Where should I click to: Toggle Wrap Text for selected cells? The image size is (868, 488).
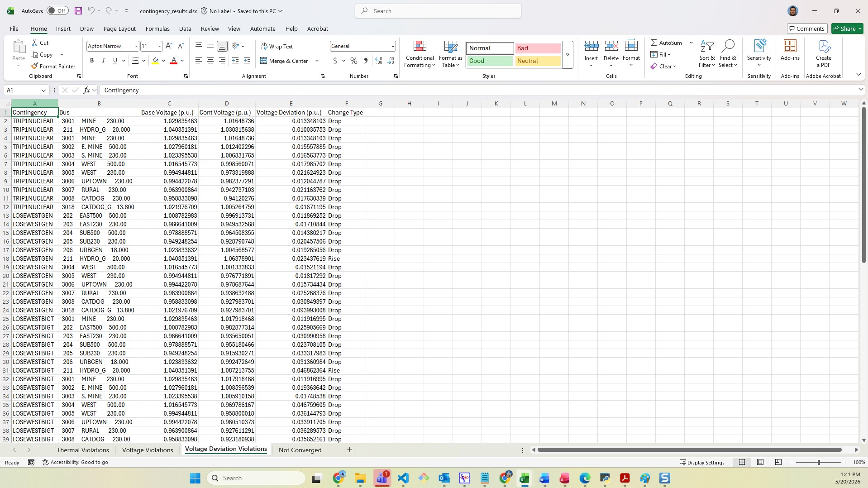point(277,46)
